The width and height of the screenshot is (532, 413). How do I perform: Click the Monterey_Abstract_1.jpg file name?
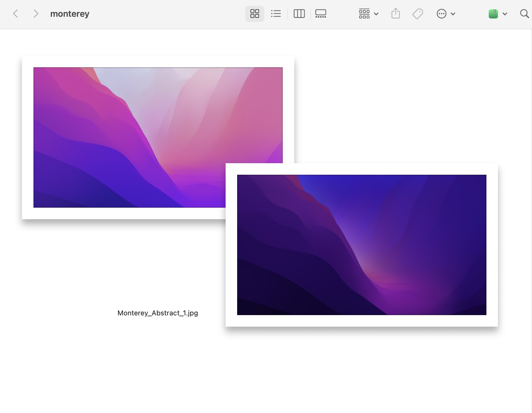pyautogui.click(x=158, y=313)
